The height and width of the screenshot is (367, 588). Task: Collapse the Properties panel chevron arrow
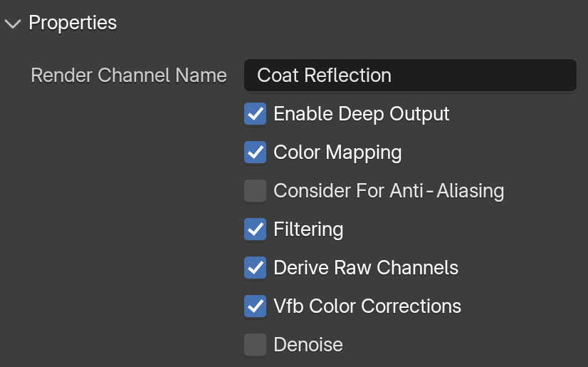pos(13,24)
